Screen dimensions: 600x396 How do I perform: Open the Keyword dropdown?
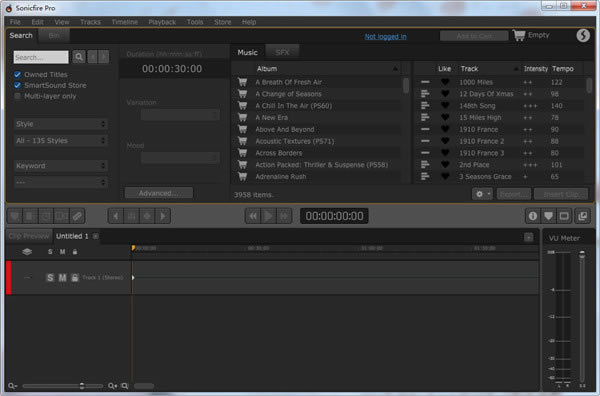60,166
